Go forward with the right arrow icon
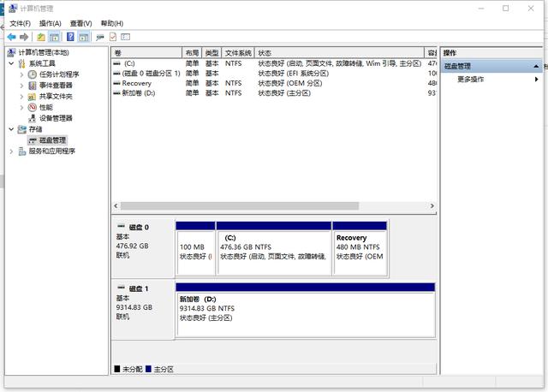The image size is (548, 392). tap(24, 37)
